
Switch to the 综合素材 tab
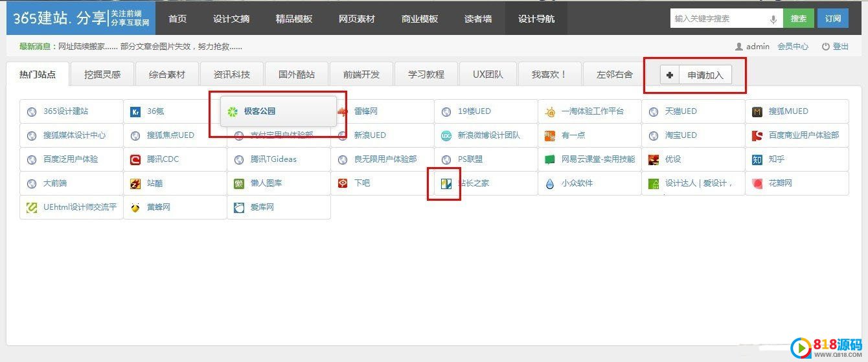[167, 74]
